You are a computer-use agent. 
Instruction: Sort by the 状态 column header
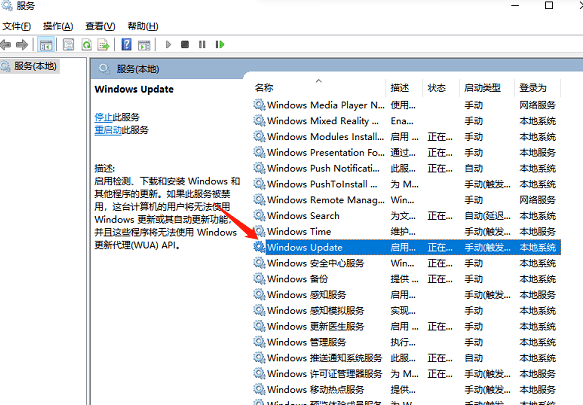pyautogui.click(x=437, y=88)
